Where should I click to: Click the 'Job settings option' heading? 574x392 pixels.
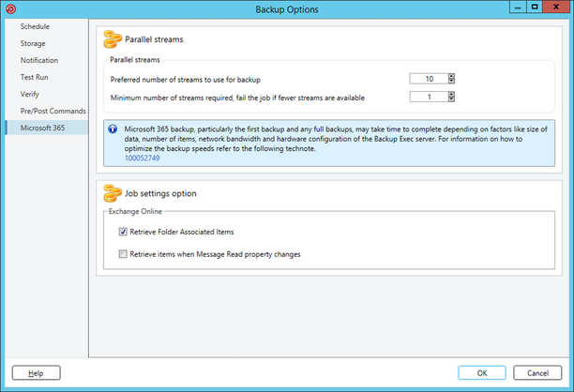point(160,193)
